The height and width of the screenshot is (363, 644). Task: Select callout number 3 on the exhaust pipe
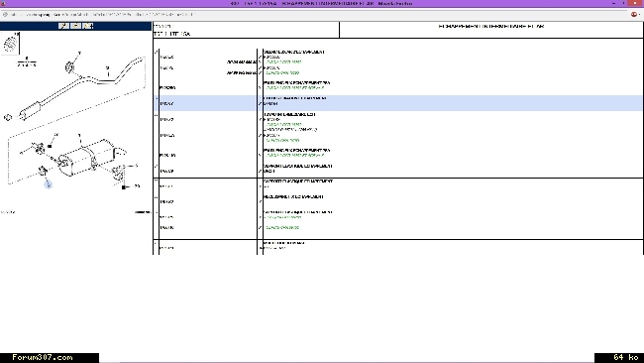(108, 68)
